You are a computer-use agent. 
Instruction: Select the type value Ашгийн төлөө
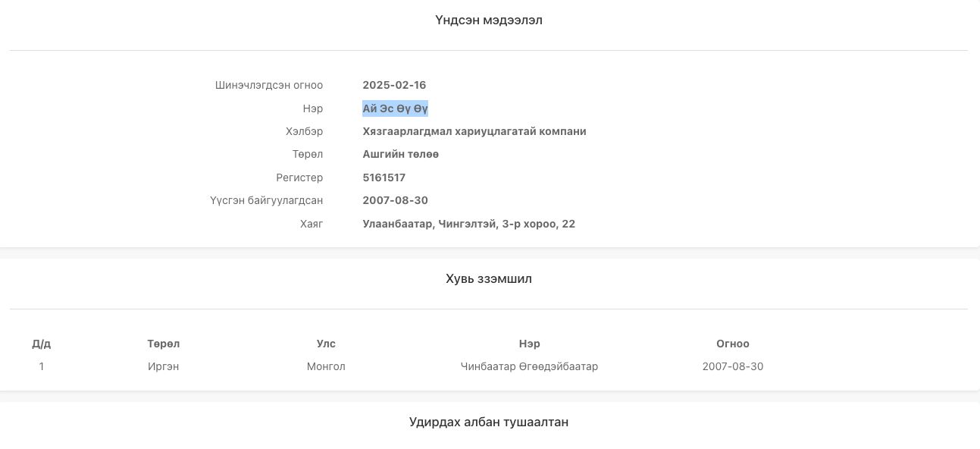pyautogui.click(x=400, y=154)
